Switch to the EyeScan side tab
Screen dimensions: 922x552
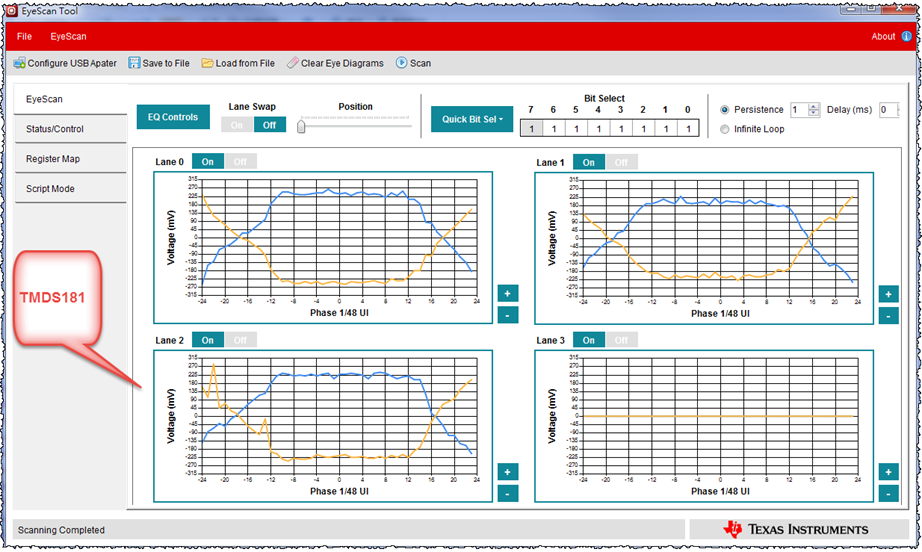[x=71, y=99]
